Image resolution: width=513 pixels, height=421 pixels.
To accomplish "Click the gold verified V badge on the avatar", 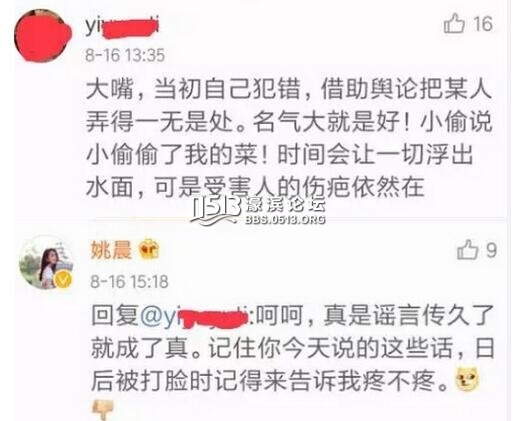I will pos(63,279).
